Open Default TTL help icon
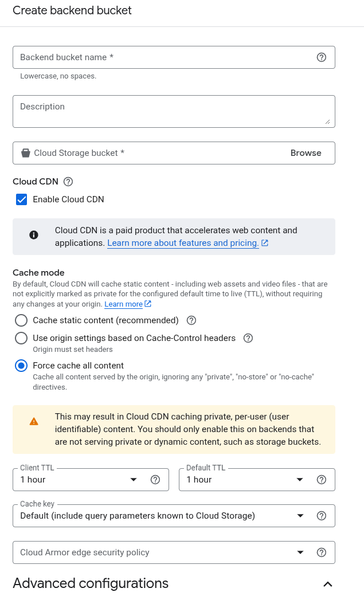Viewport: 364px width, 596px height. pyautogui.click(x=322, y=480)
